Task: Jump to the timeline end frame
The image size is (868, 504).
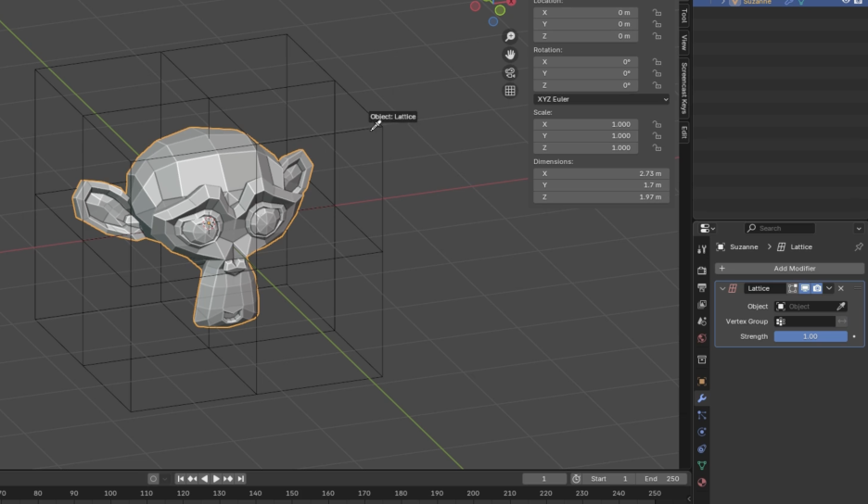Action: (240, 479)
